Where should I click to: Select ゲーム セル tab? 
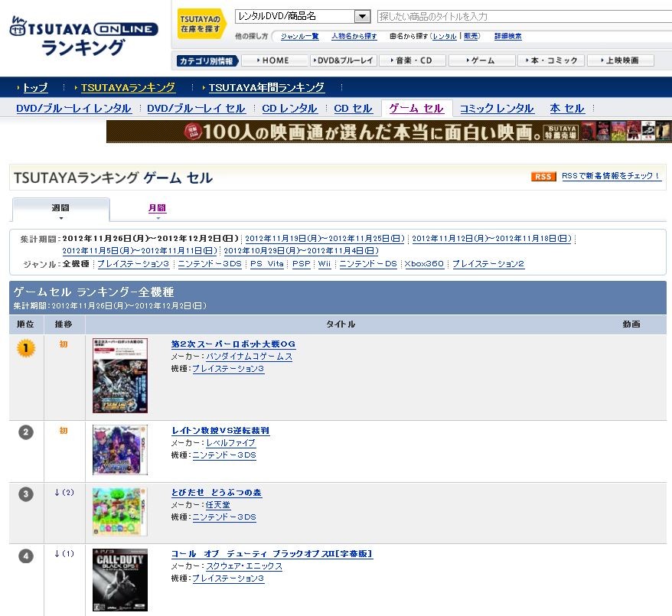click(x=416, y=109)
